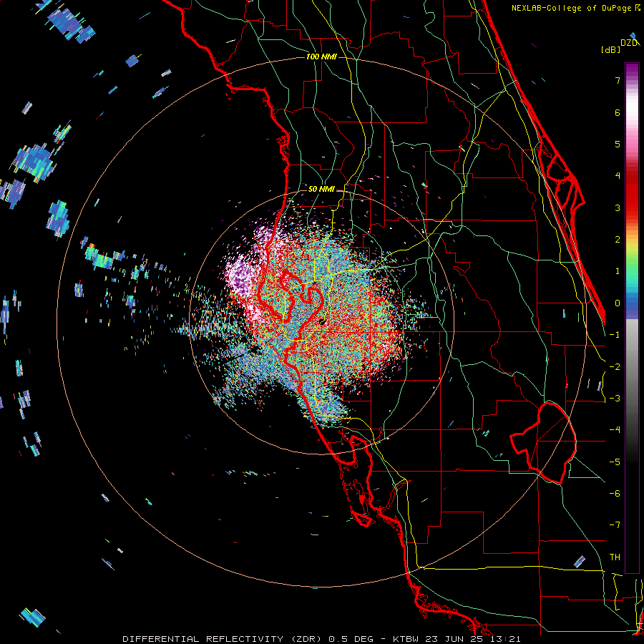Click the -1 tick label on scale

click(615, 335)
